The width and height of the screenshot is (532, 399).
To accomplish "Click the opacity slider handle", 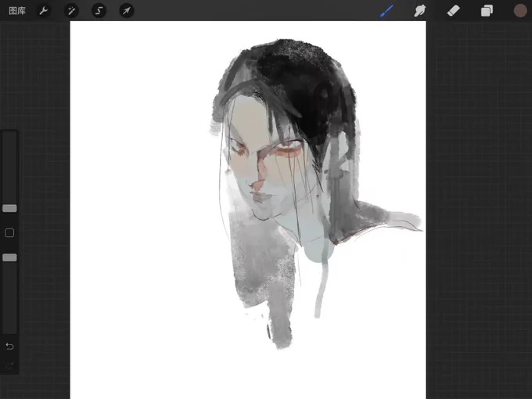I will (9, 257).
